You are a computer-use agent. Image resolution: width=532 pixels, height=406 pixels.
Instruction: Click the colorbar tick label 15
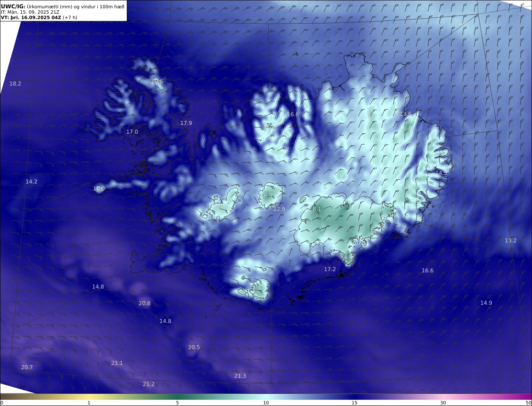(355, 403)
